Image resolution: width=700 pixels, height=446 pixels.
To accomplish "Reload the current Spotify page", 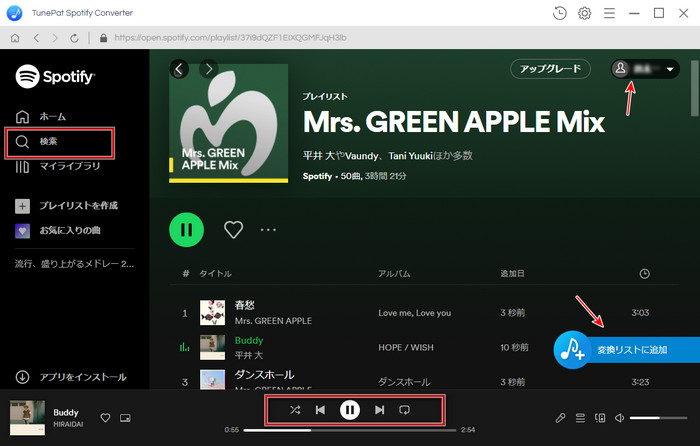I will [75, 38].
